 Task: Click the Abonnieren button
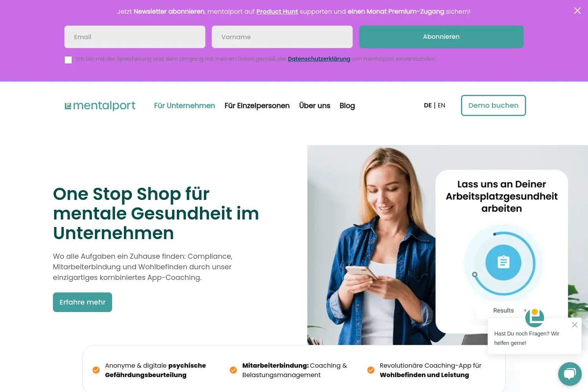tap(441, 36)
